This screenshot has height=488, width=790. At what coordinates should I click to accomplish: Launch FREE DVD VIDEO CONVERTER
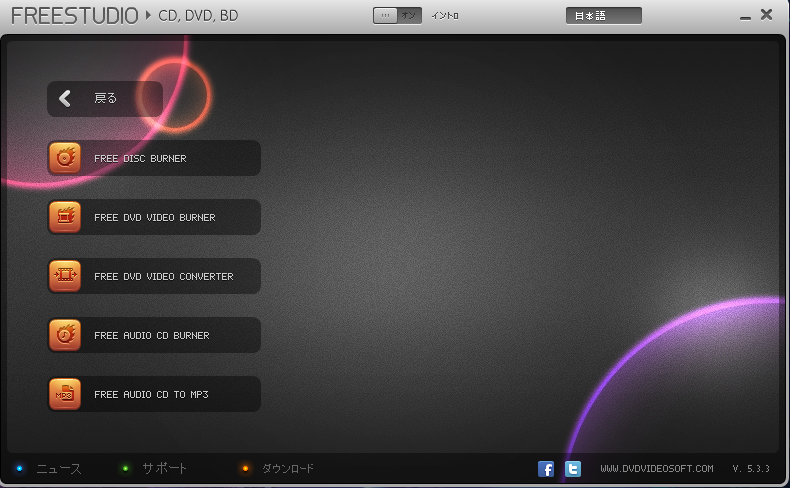pos(154,276)
